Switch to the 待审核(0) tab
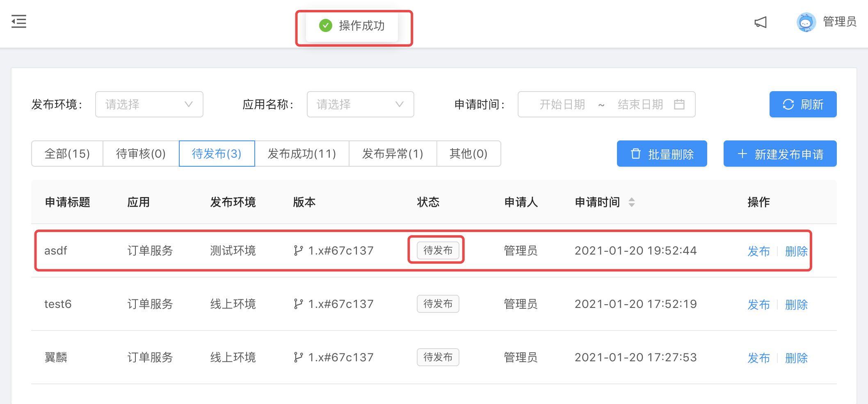Screen dimensions: 868x404 (141, 154)
